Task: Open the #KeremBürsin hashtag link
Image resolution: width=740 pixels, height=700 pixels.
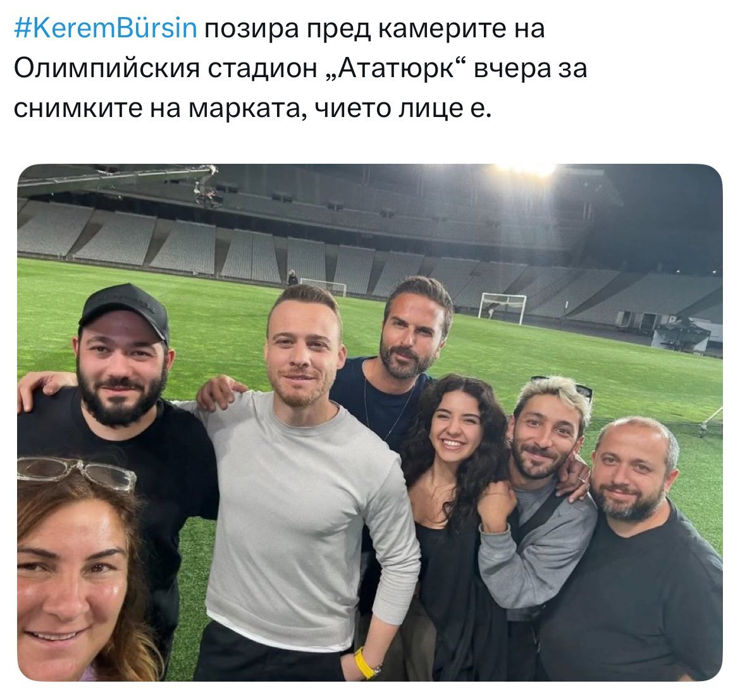Action: pyautogui.click(x=105, y=28)
